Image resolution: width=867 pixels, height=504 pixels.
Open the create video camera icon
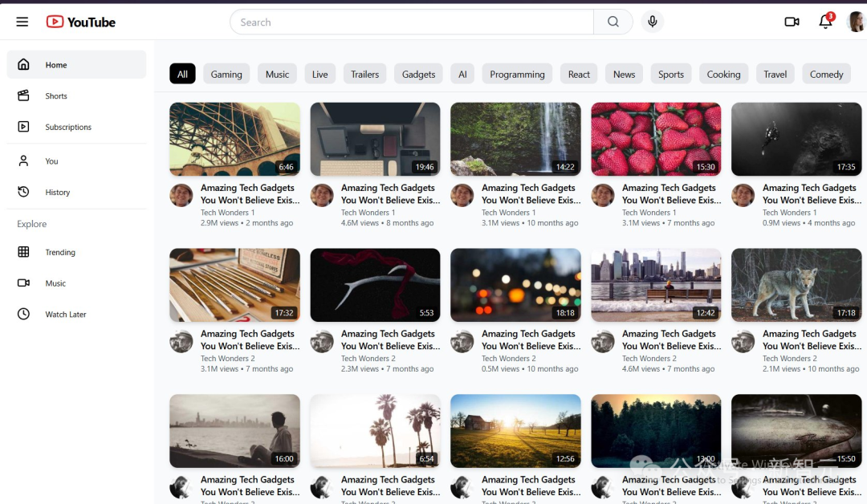[792, 22]
